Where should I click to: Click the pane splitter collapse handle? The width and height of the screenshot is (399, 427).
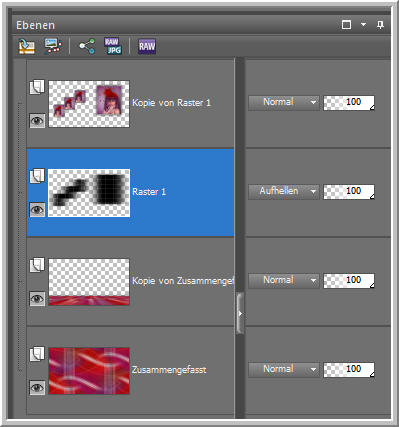point(240,313)
